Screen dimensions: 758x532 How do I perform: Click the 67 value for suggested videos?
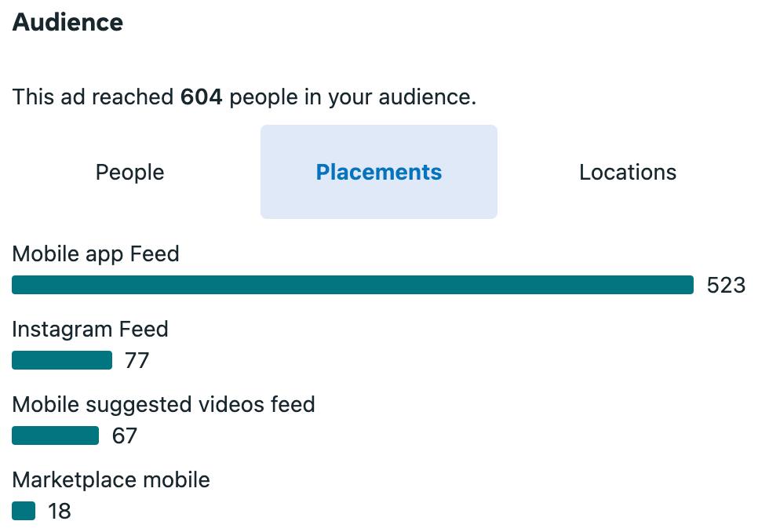click(124, 436)
